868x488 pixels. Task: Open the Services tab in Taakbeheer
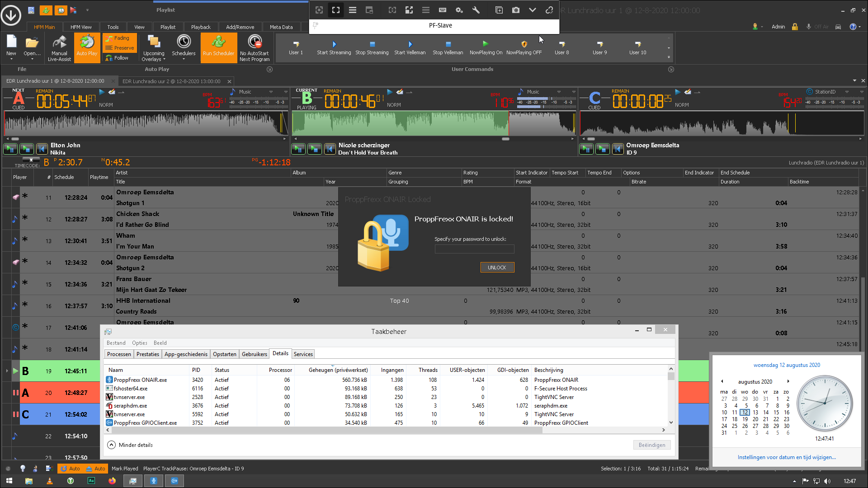pyautogui.click(x=303, y=354)
